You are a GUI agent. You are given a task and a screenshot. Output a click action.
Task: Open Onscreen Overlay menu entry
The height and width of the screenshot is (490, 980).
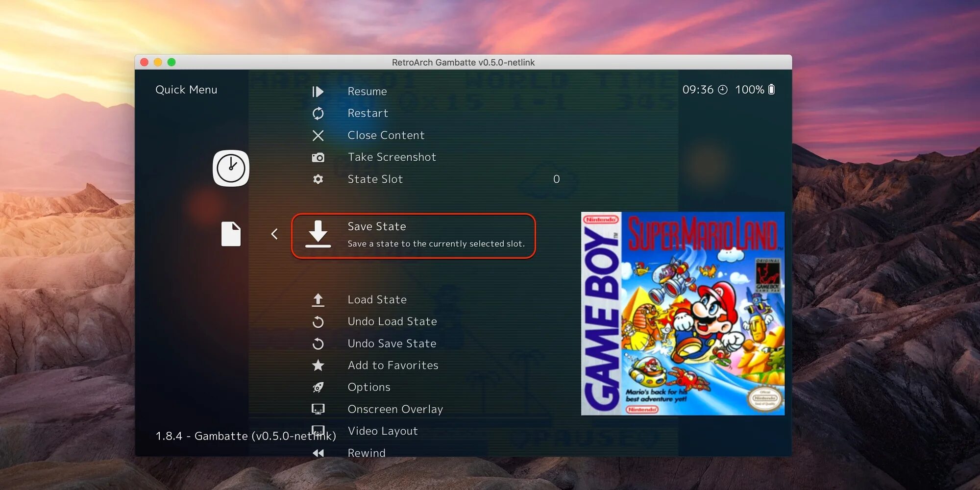click(x=395, y=409)
